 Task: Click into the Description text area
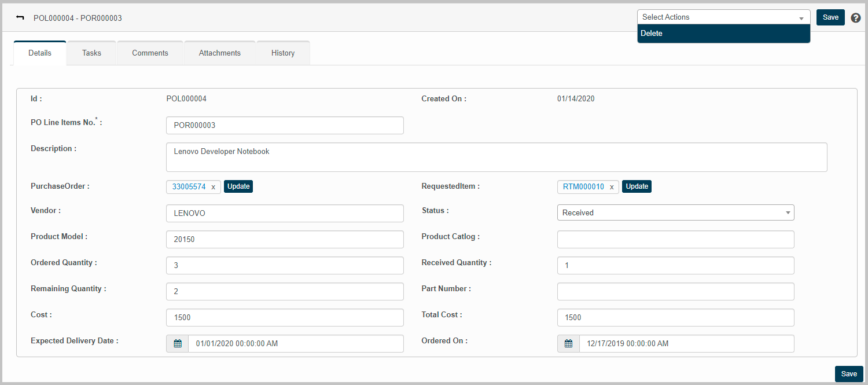coord(496,157)
